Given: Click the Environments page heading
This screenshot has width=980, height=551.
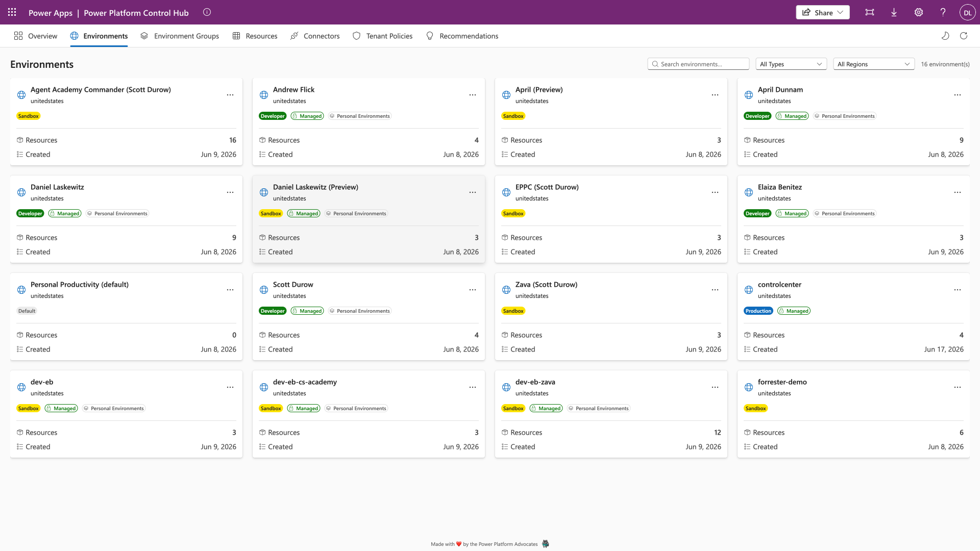Looking at the screenshot, I should coord(42,64).
